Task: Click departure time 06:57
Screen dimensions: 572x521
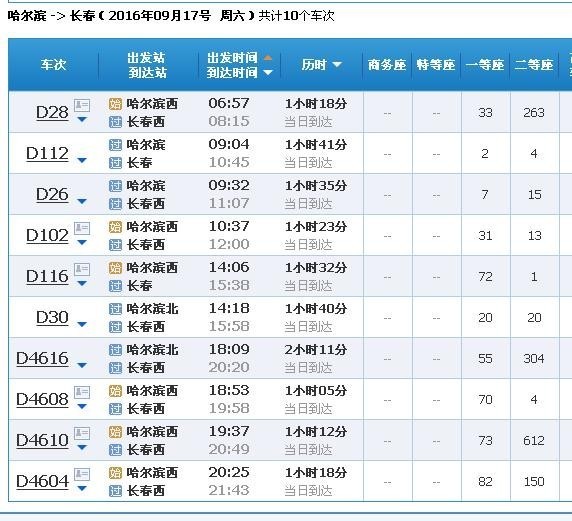Action: pyautogui.click(x=229, y=103)
